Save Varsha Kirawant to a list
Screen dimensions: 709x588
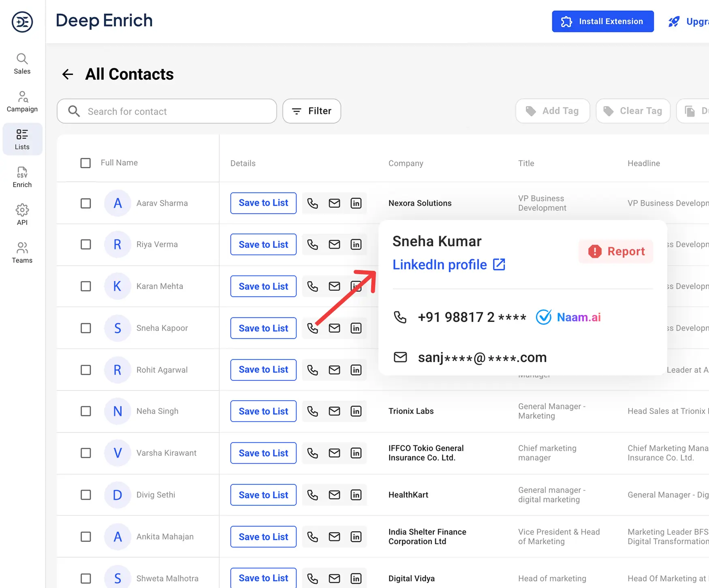click(263, 453)
